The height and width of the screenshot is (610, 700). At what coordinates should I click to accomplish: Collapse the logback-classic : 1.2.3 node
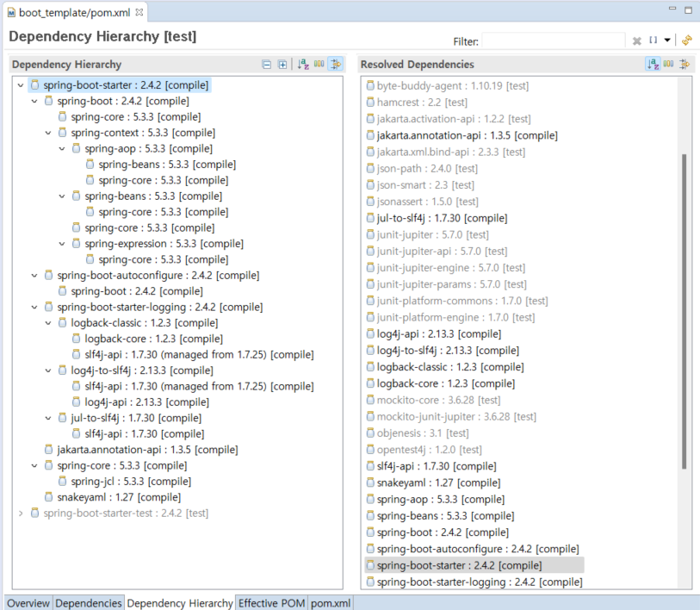48,322
